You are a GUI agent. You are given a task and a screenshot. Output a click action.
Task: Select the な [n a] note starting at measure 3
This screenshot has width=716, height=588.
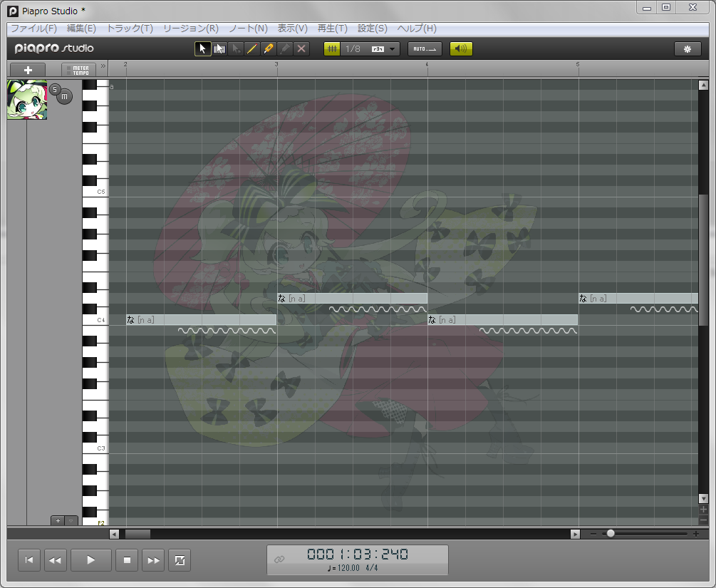point(353,299)
